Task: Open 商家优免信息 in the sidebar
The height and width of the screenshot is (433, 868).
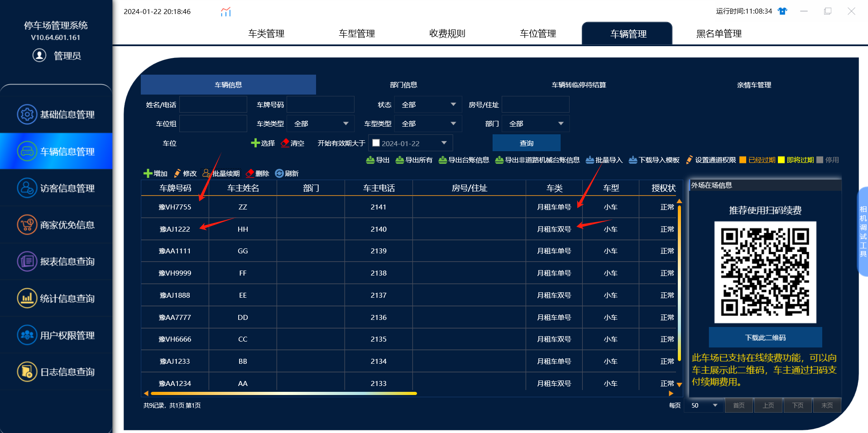Action: [x=56, y=225]
